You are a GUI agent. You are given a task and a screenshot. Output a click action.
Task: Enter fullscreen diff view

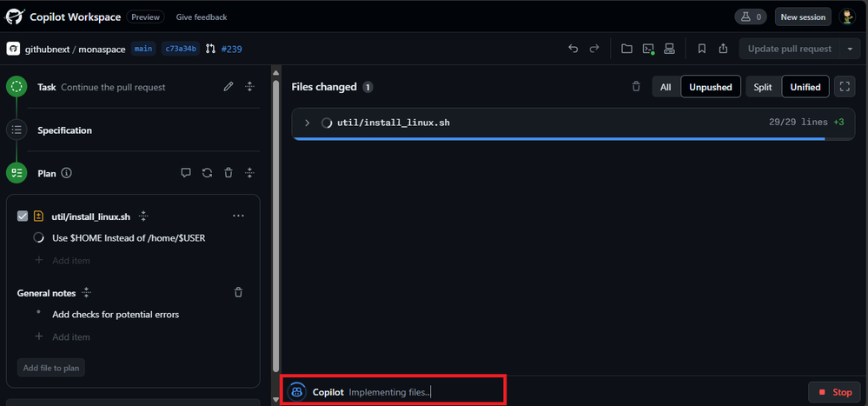(x=845, y=86)
